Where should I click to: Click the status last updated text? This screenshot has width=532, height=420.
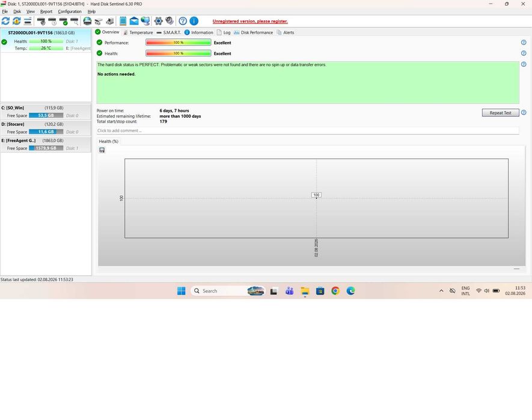pyautogui.click(x=37, y=279)
